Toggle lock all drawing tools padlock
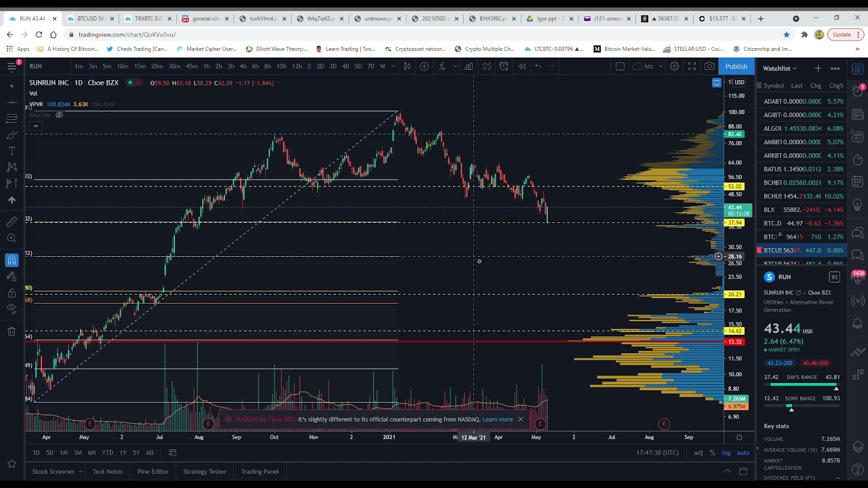This screenshot has width=868, height=488. 12,293
